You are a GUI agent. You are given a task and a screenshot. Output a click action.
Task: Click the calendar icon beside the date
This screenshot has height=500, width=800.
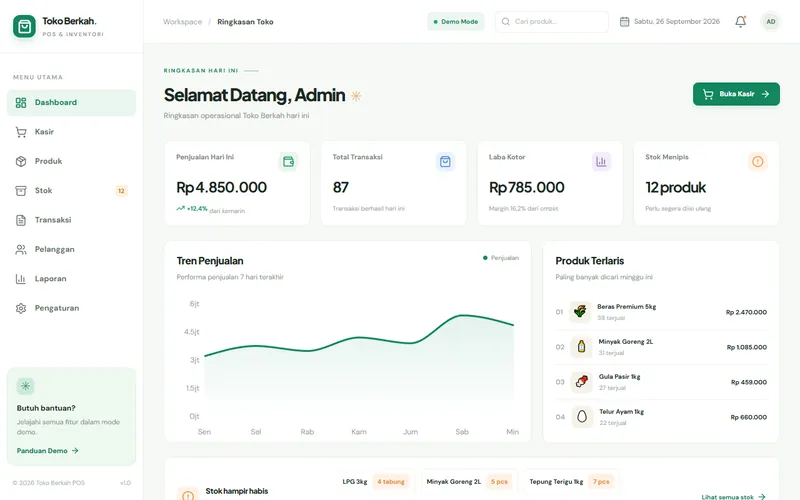(x=624, y=22)
